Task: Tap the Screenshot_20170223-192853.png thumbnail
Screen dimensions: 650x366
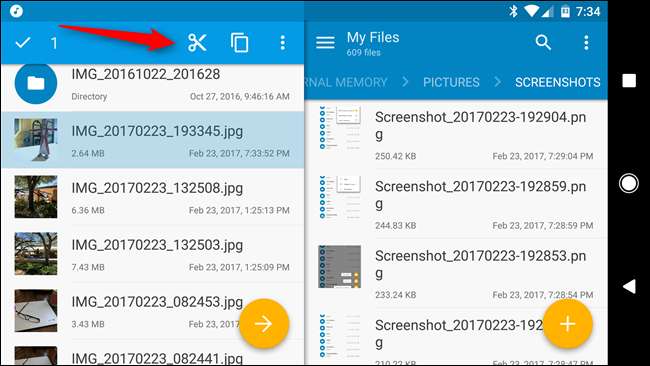Action: [340, 267]
